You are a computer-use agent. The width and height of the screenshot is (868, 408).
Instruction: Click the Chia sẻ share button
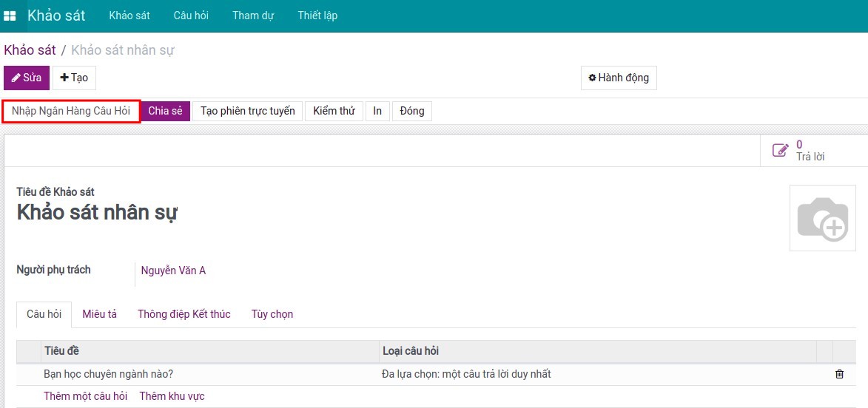coord(165,111)
